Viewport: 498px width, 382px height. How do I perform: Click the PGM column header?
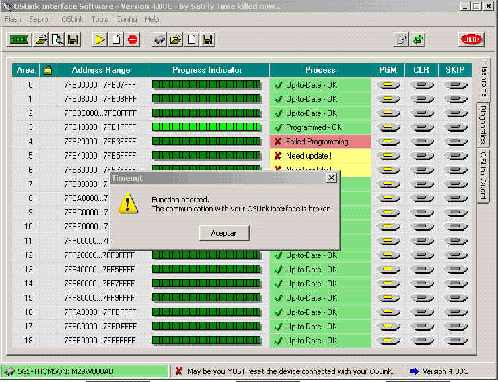[x=388, y=70]
